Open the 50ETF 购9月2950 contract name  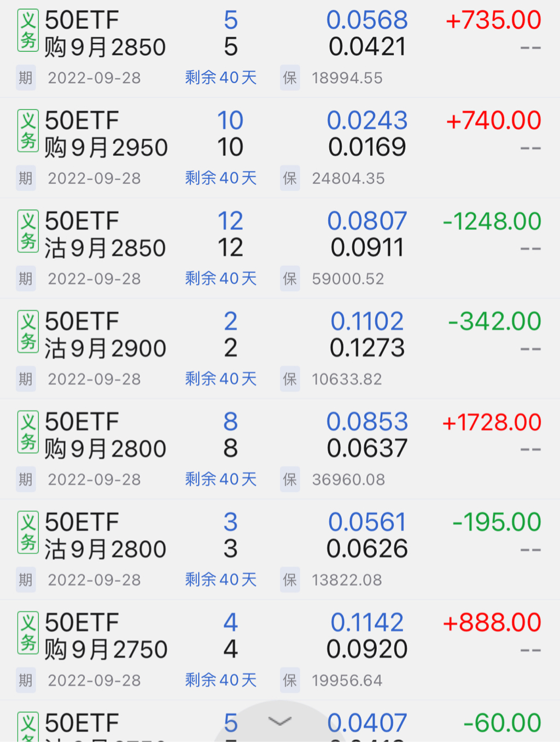[x=106, y=134]
